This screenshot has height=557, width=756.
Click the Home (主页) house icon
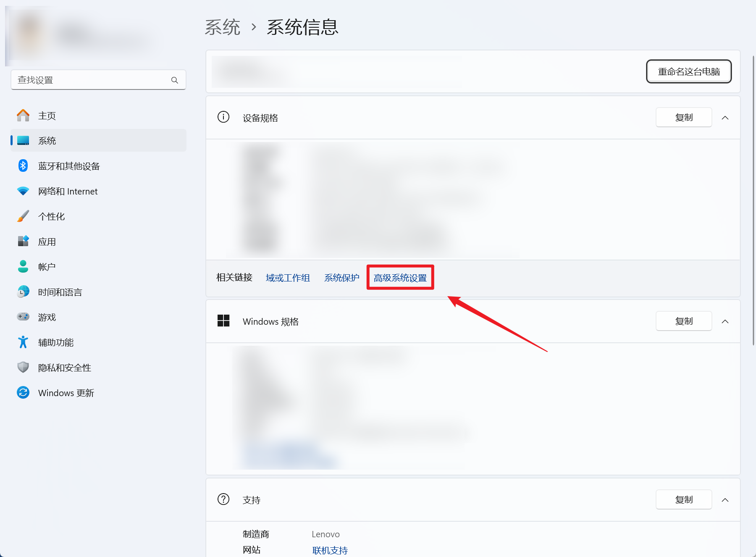coord(23,116)
